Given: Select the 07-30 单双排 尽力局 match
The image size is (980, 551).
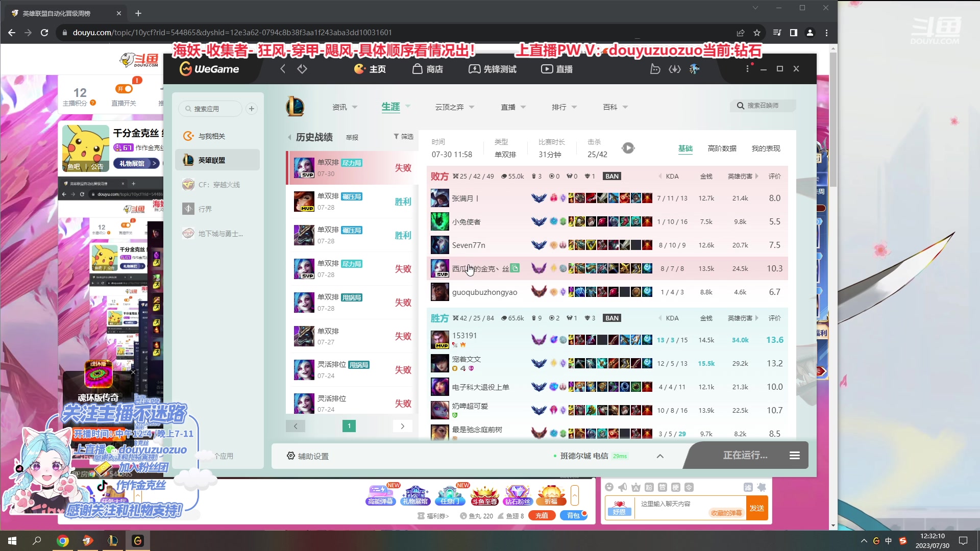Looking at the screenshot, I should [352, 168].
